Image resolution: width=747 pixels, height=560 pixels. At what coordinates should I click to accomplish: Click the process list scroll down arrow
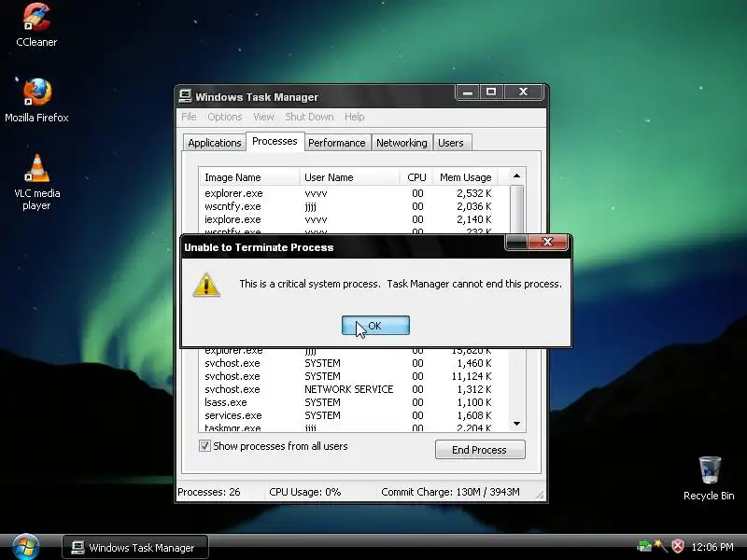[517, 424]
